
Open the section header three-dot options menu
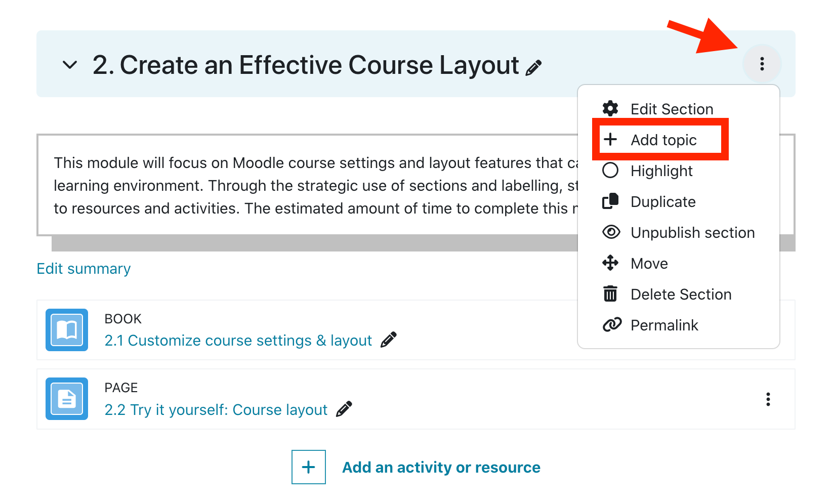[762, 64]
